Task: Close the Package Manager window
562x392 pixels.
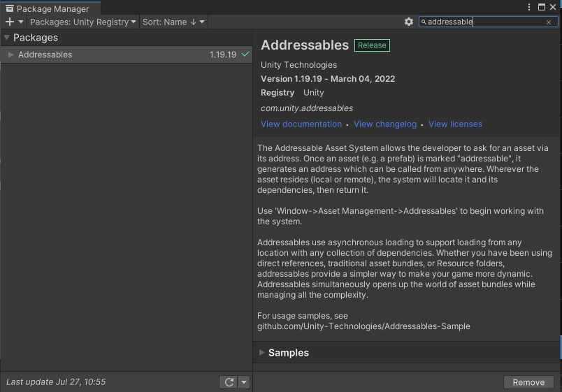Action: pyautogui.click(x=553, y=7)
